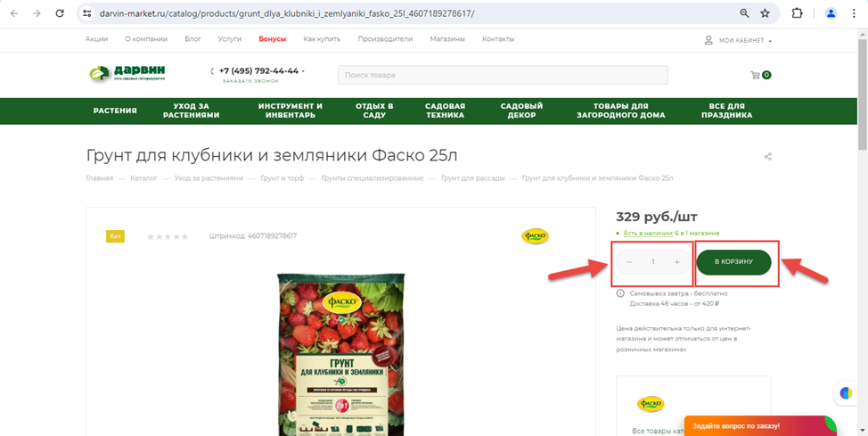Open the Садовая техника menu item
Image resolution: width=868 pixels, height=436 pixels.
[445, 111]
